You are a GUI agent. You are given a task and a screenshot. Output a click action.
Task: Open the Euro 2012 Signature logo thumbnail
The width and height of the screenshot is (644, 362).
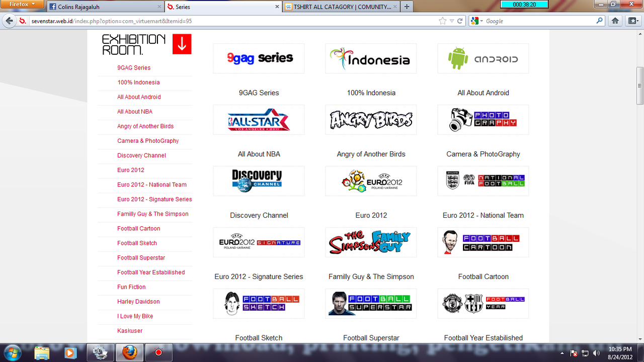coord(259,242)
